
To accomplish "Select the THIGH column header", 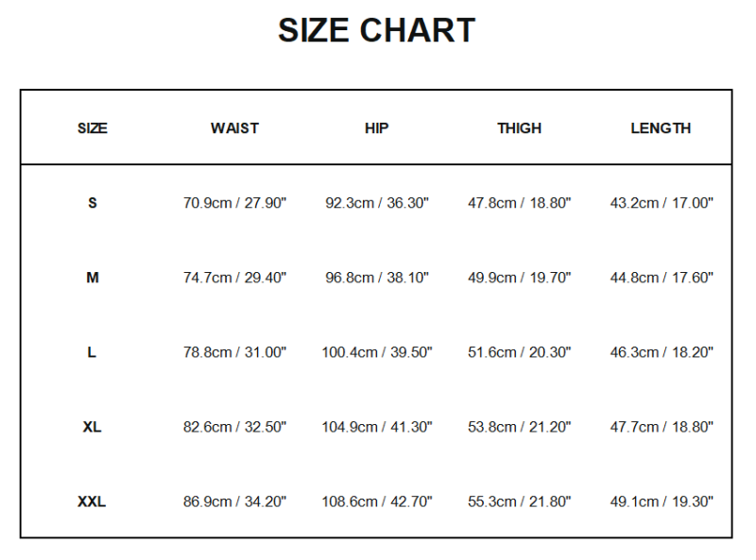I will (x=520, y=128).
